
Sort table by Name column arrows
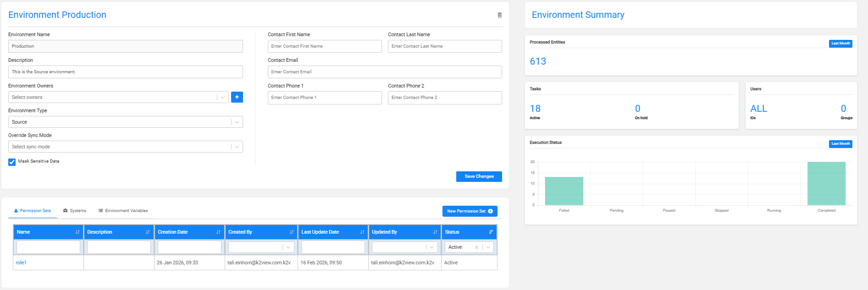(x=77, y=232)
